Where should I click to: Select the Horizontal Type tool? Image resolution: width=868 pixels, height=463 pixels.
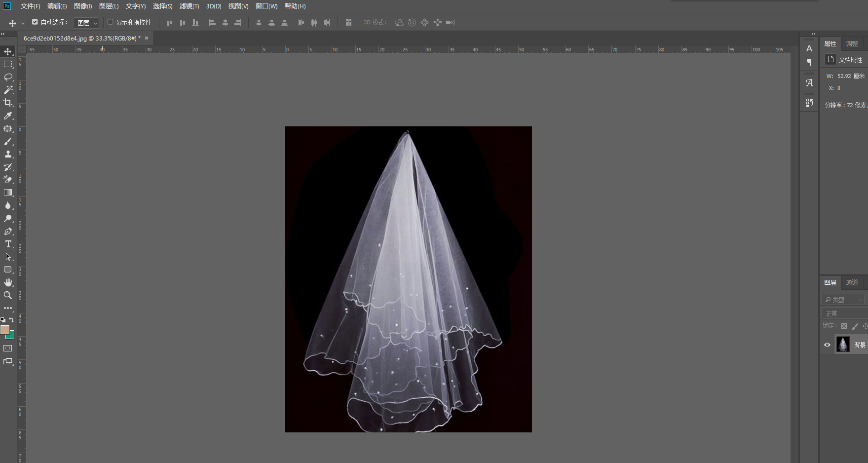tap(8, 244)
